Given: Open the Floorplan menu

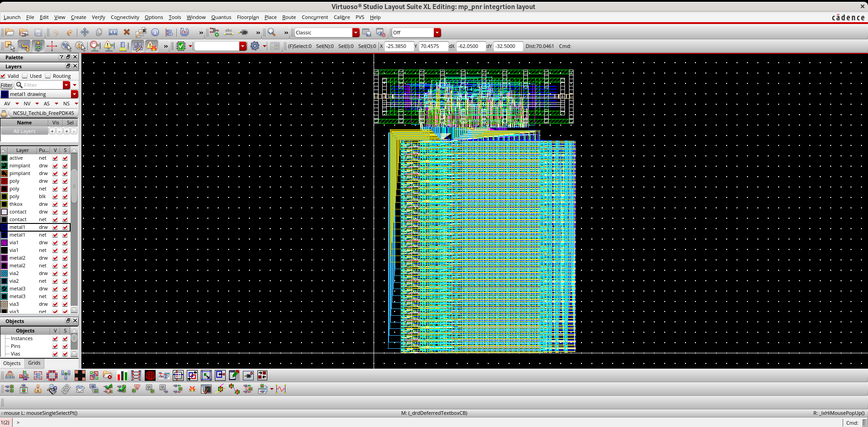Looking at the screenshot, I should (248, 17).
